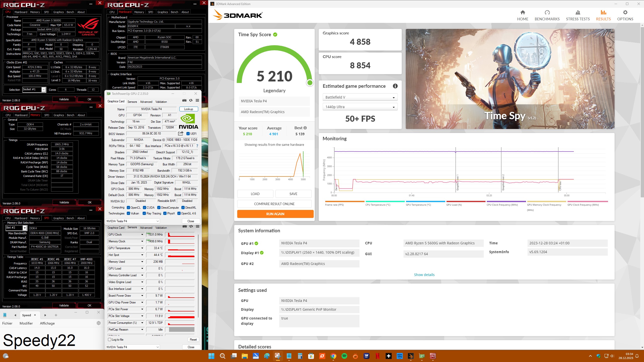Open Slot #2 memory slot dropdown
This screenshot has width=644, height=362.
16,228
